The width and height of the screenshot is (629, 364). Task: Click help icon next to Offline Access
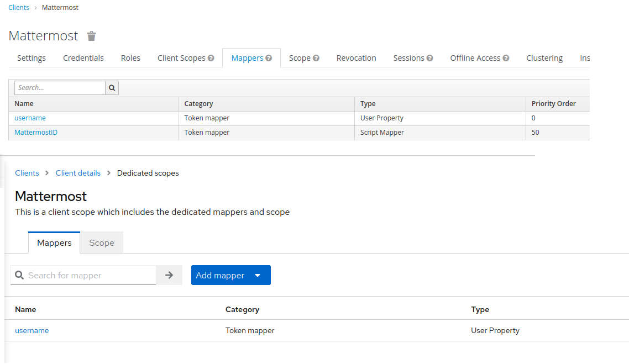[506, 58]
